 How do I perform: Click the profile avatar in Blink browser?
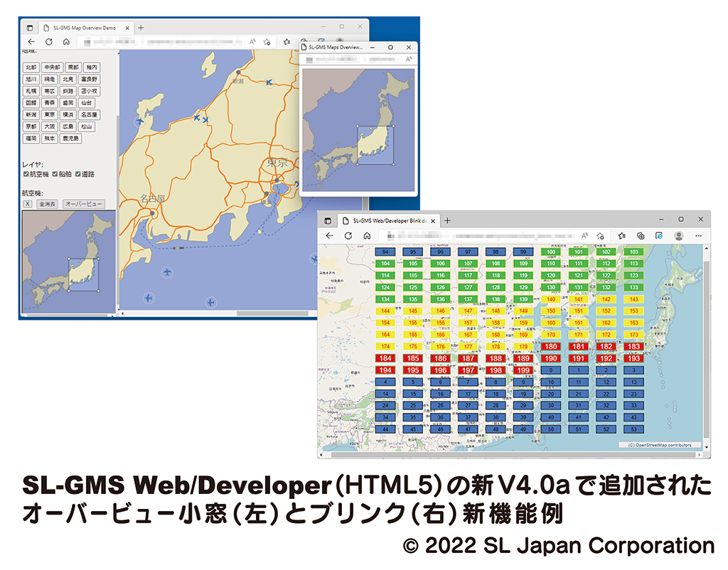pos(679,236)
